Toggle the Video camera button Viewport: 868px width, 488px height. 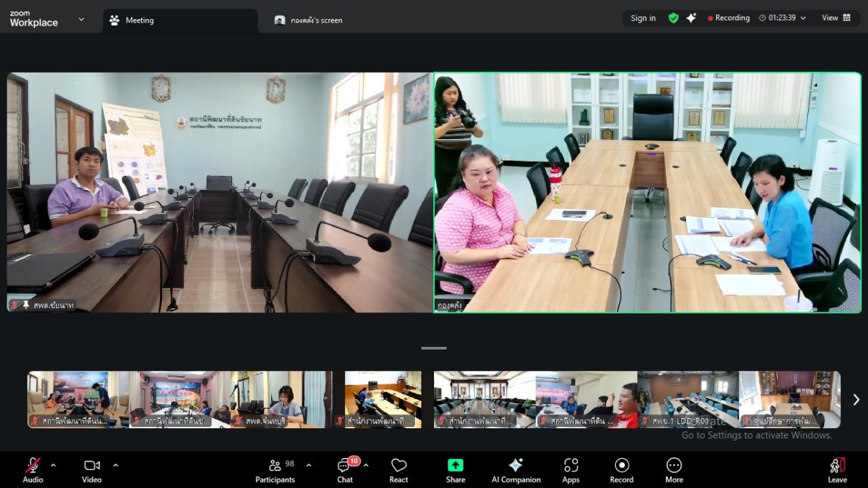pos(92,470)
